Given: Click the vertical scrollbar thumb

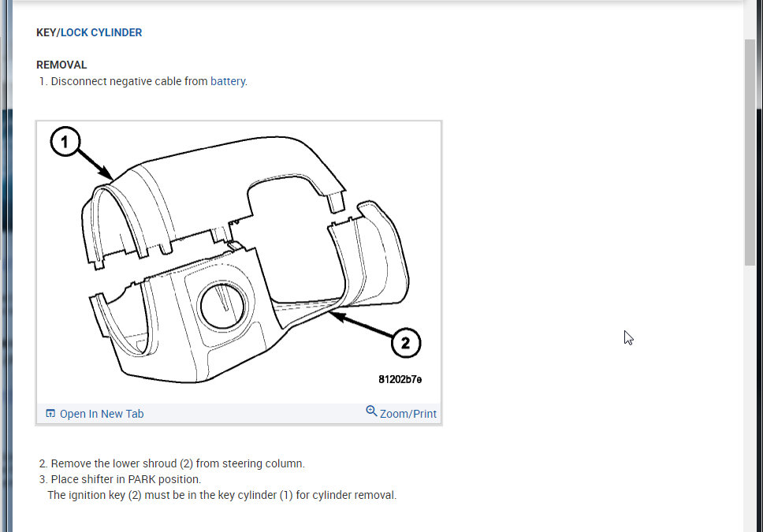Looking at the screenshot, I should click(750, 152).
